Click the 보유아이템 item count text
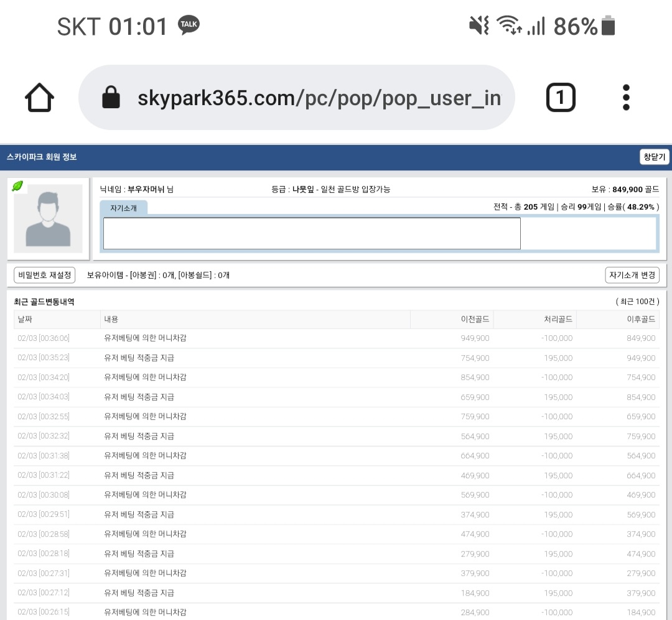 click(158, 275)
